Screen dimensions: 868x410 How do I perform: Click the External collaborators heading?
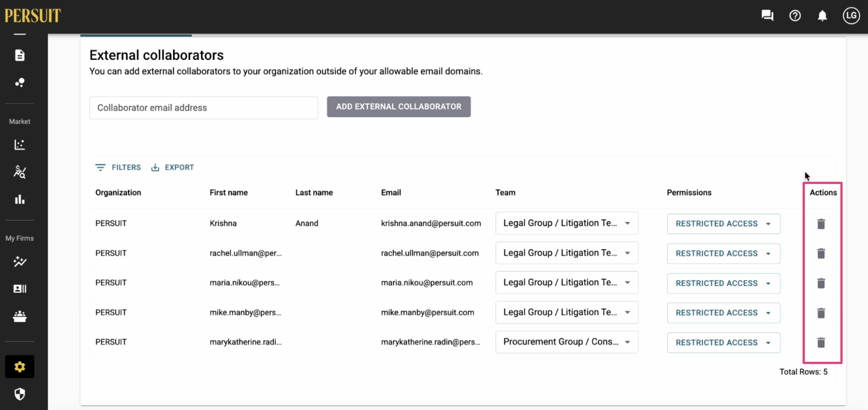[156, 55]
